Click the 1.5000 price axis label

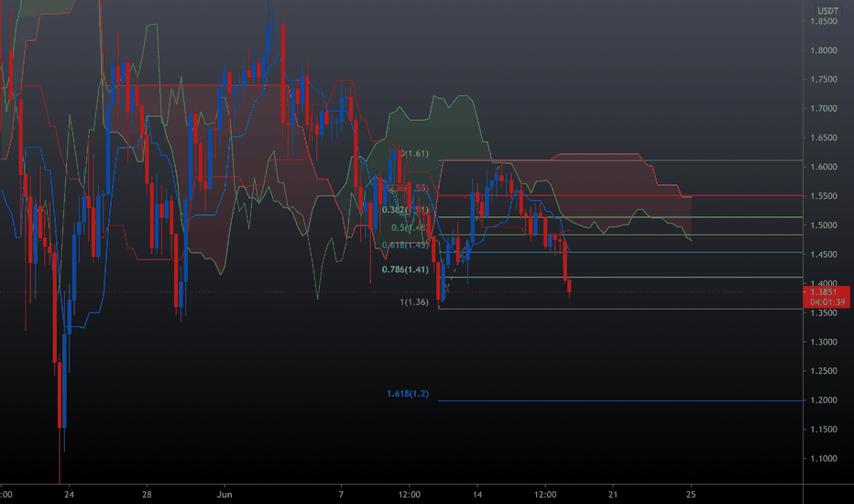[x=824, y=225]
